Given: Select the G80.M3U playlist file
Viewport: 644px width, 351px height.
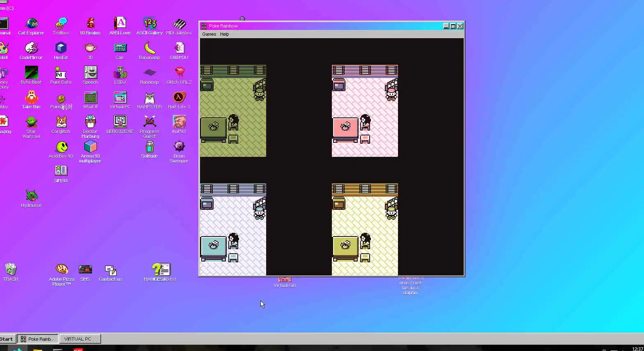Looking at the screenshot, I should pyautogui.click(x=179, y=51).
